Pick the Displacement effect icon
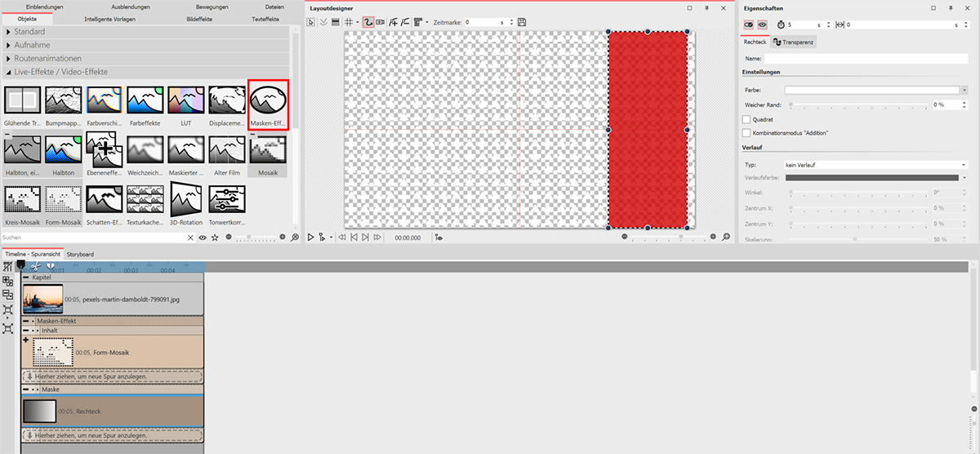Image resolution: width=980 pixels, height=454 pixels. [227, 100]
